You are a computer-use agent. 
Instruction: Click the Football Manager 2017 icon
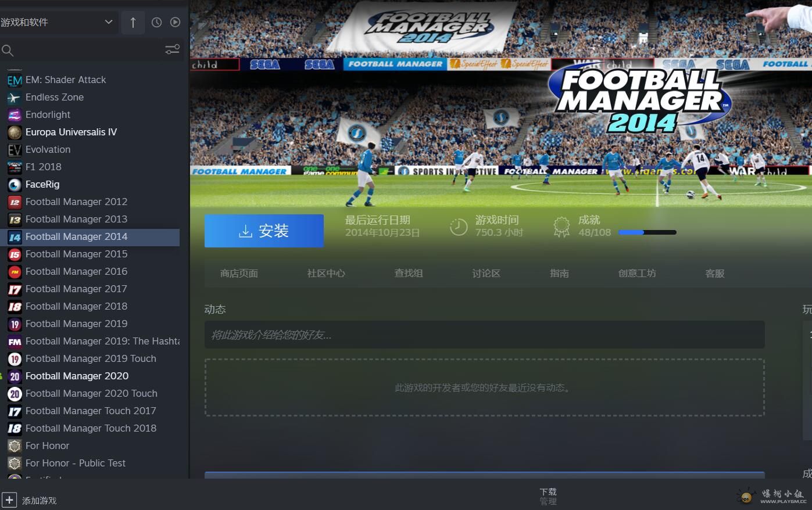coord(15,289)
